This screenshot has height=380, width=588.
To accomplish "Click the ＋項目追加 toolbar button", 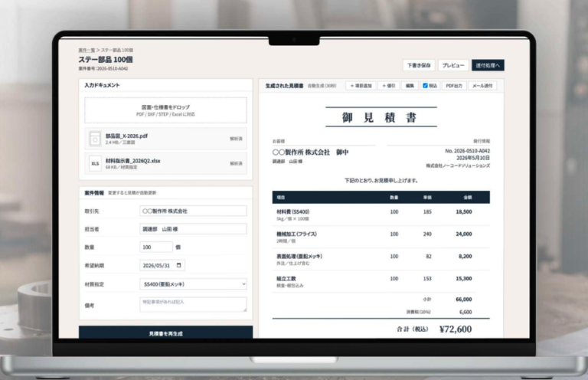I will (x=361, y=86).
